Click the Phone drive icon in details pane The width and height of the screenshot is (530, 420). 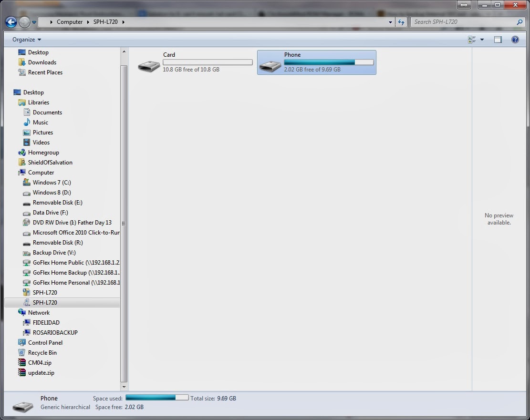click(x=22, y=407)
